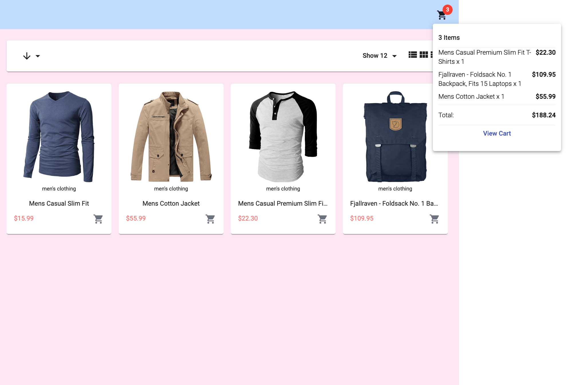This screenshot has height=385, width=588.
Task: Click the navy Fjallraven backpack image
Action: pos(395,136)
